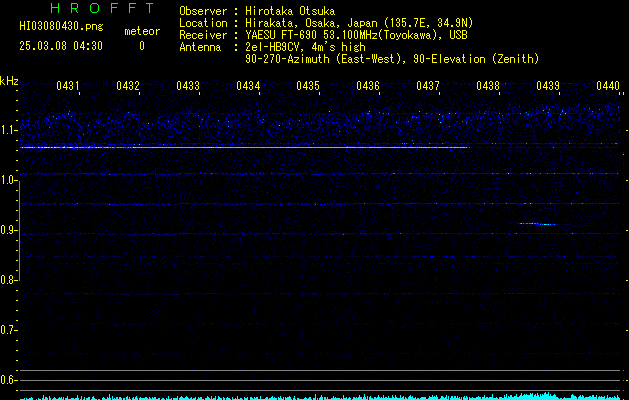Click the 0433 time marker
This screenshot has width=629, height=400.
tap(188, 85)
